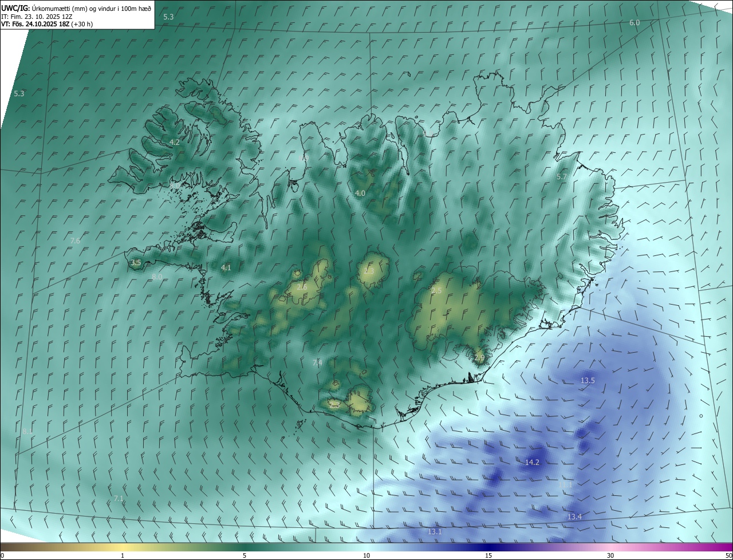The width and height of the screenshot is (733, 560).
Task: Click the 30 tick label on the color scale
Action: point(610,556)
